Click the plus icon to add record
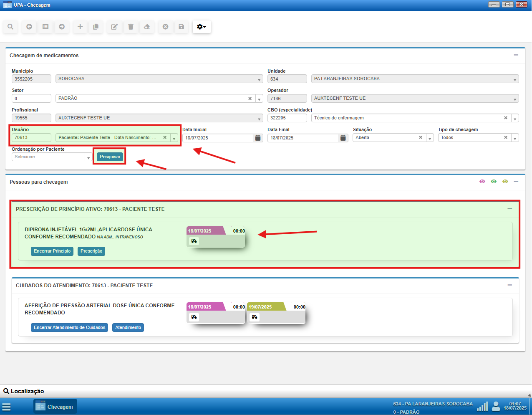Viewport: 532px width, 415px height. [80, 27]
